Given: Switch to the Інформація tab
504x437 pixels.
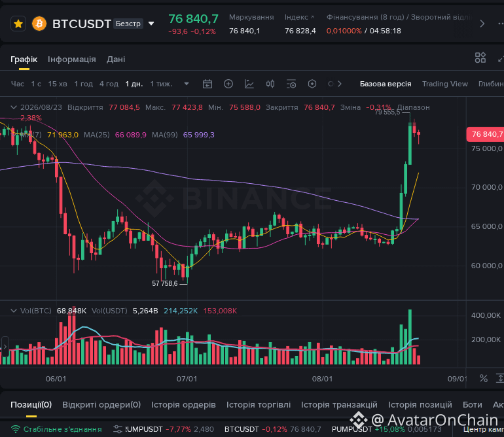Looking at the screenshot, I should [72, 60].
